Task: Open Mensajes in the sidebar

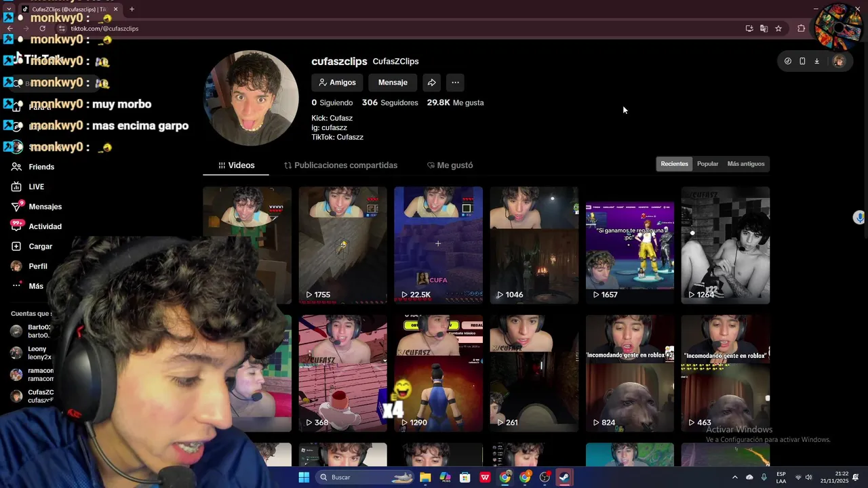Action: [x=45, y=207]
